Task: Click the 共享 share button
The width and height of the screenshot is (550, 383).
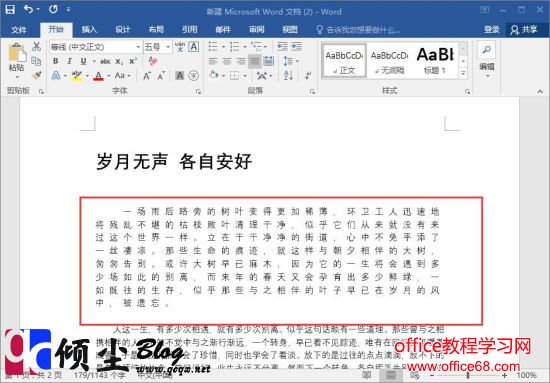Action: (x=524, y=29)
